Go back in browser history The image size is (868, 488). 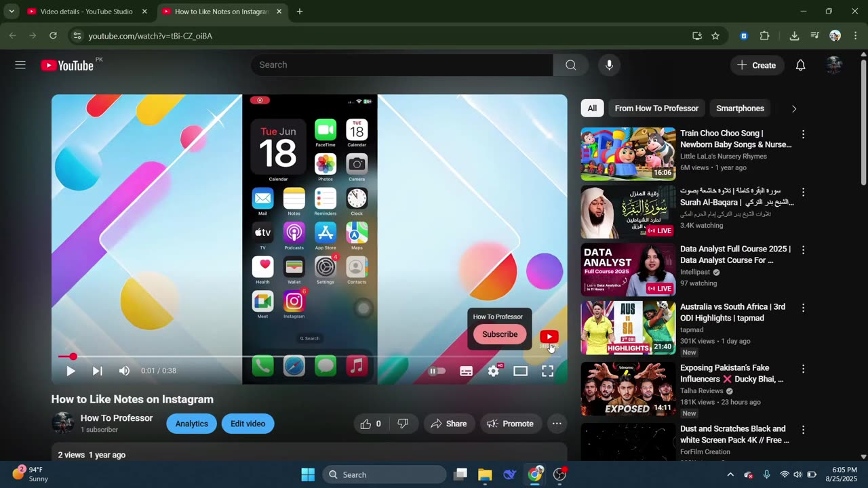[12, 36]
